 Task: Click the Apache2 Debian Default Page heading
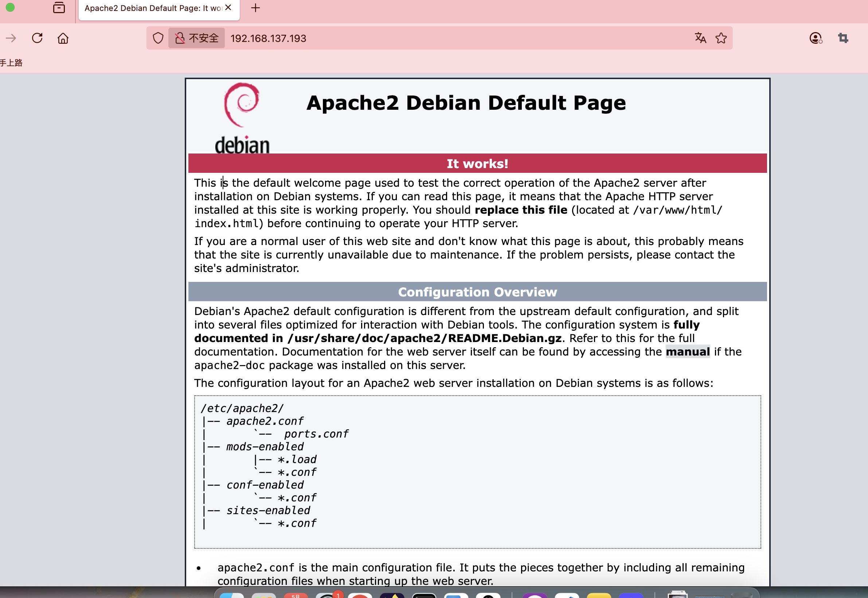click(466, 103)
